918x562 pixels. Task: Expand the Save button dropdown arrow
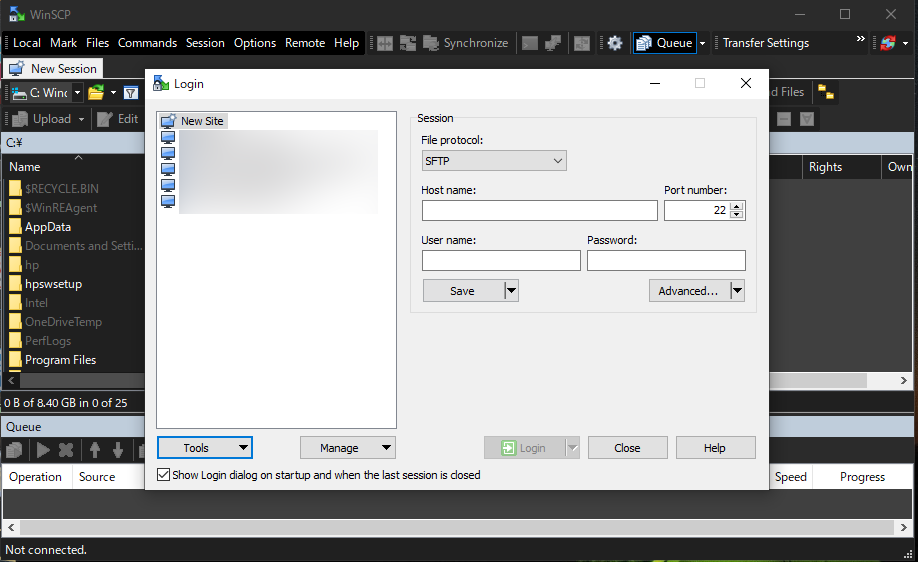[x=512, y=291]
